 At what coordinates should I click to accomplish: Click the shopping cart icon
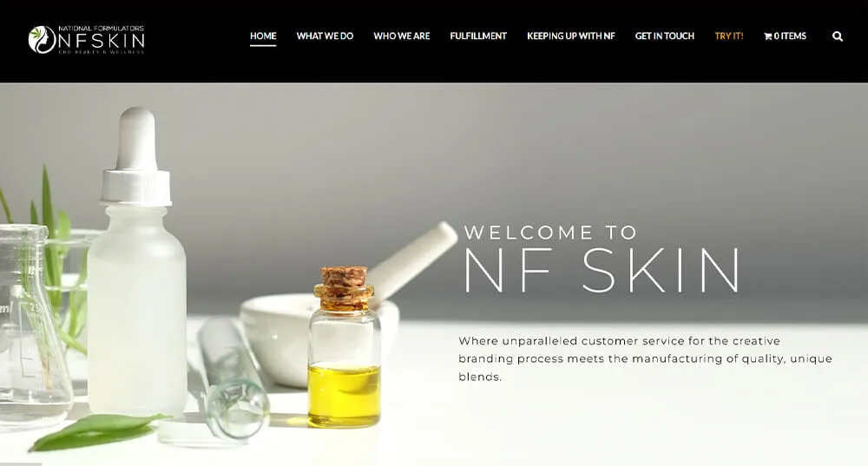pos(768,36)
